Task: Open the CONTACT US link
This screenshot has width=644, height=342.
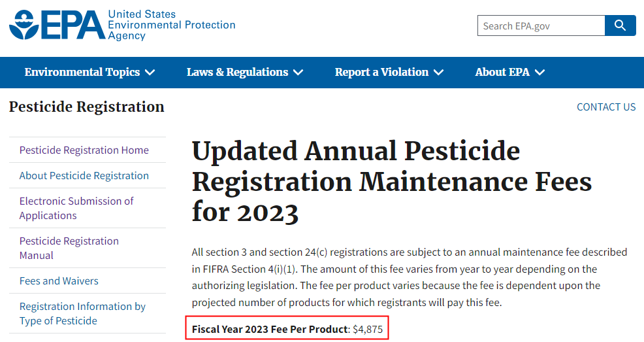Action: click(606, 107)
